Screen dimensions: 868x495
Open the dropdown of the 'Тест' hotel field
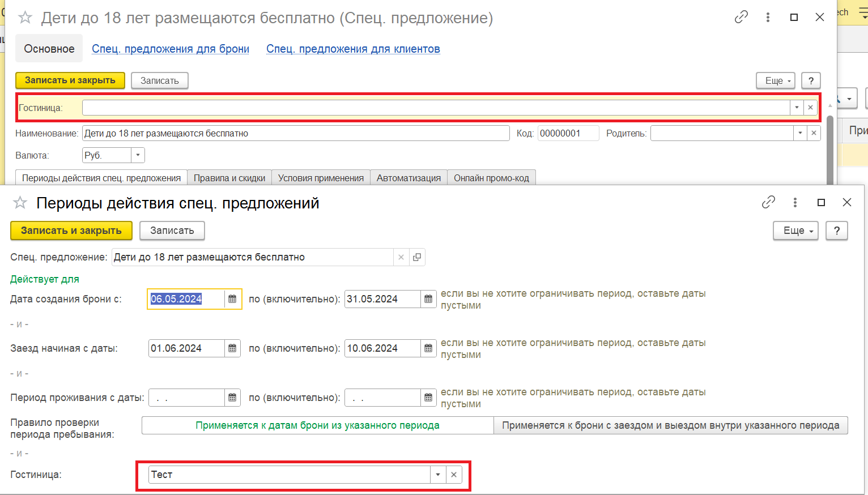click(x=438, y=475)
